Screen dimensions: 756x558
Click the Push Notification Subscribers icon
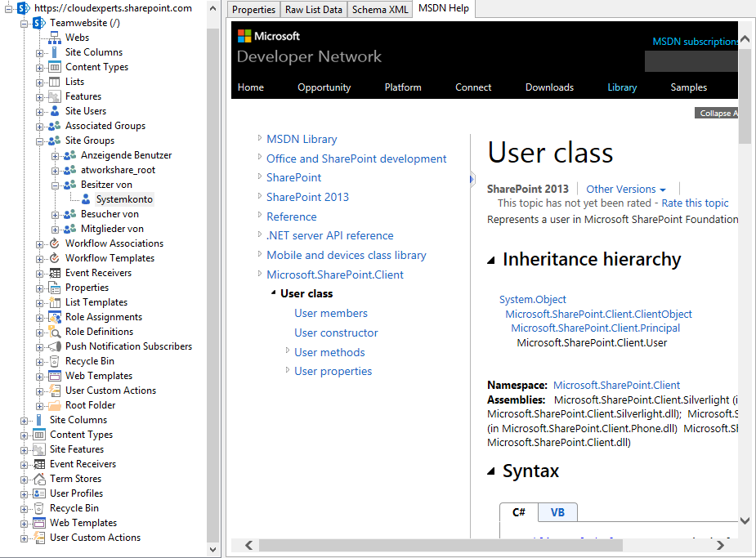(x=55, y=346)
